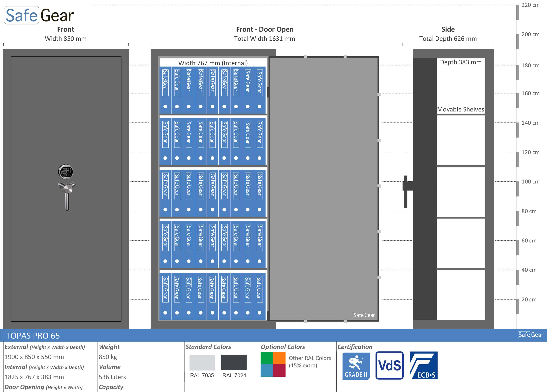Choose the blue optional color square
This screenshot has height=392, width=547.
(x=267, y=371)
